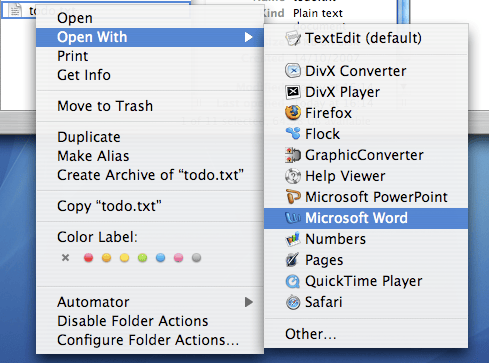Open file with Safari
Image resolution: width=489 pixels, height=363 pixels.
[x=366, y=302]
